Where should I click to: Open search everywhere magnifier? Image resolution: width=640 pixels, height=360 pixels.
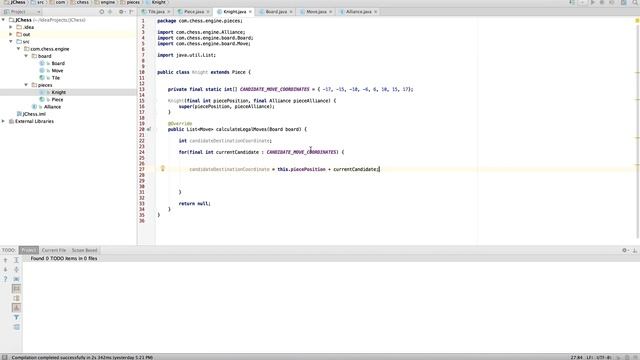636,2
